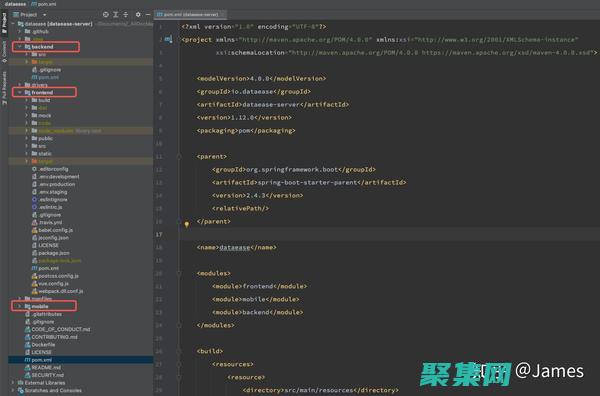The width and height of the screenshot is (600, 396).
Task: Expand the frontend build folder
Action: point(27,100)
